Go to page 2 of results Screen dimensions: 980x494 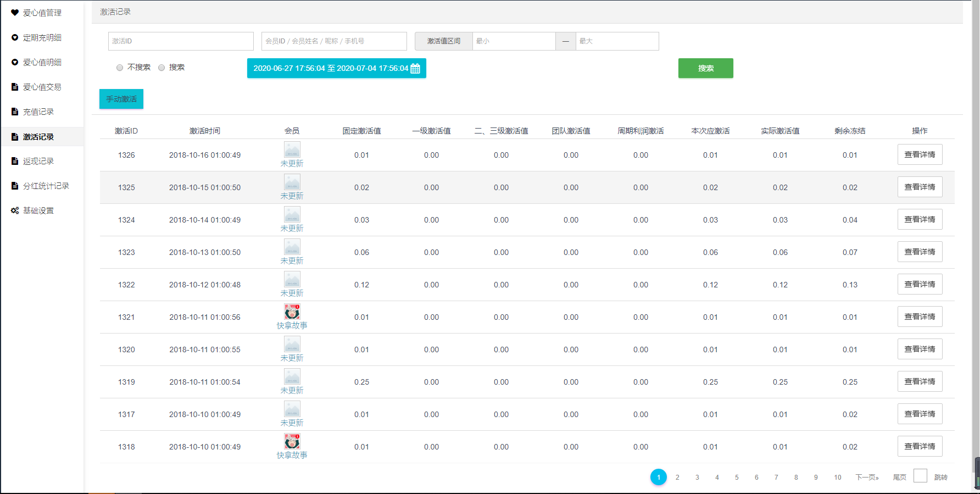click(677, 477)
